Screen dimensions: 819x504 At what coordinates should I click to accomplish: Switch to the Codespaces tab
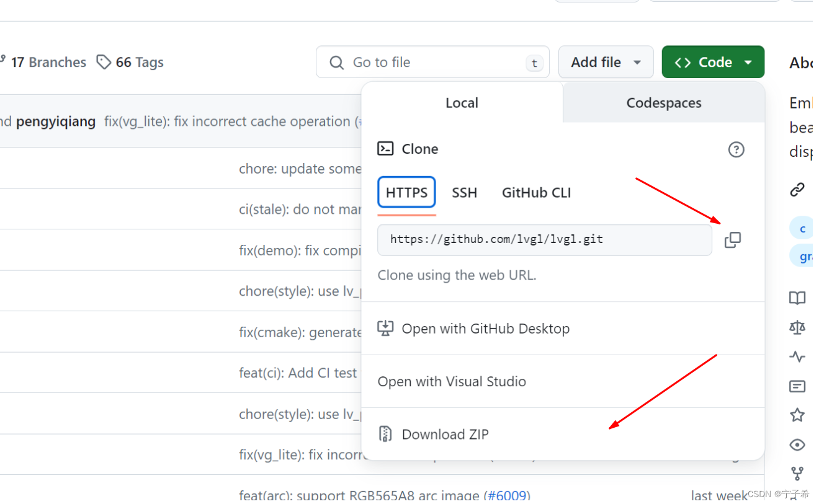[x=664, y=103]
